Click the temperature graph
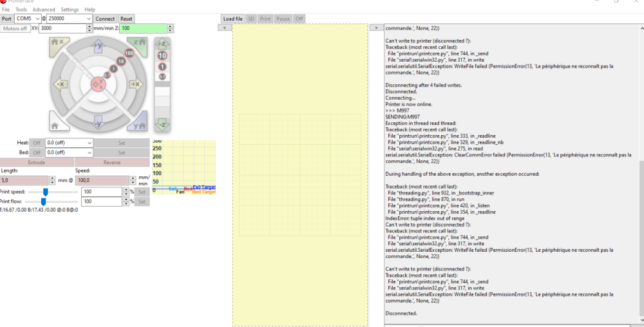This screenshot has width=644, height=327. pyautogui.click(x=184, y=167)
